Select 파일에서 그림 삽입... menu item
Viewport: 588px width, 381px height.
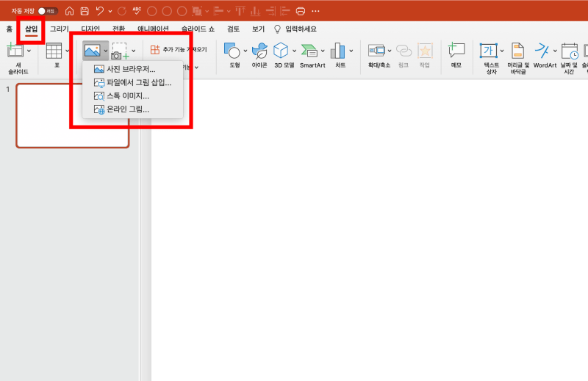tap(132, 82)
